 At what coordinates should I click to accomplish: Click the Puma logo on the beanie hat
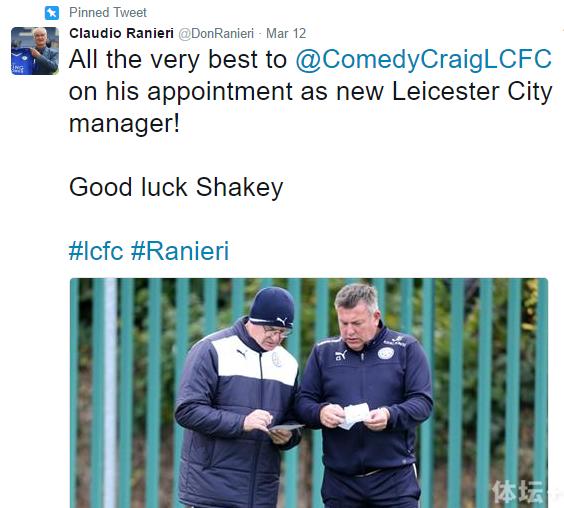[282, 321]
